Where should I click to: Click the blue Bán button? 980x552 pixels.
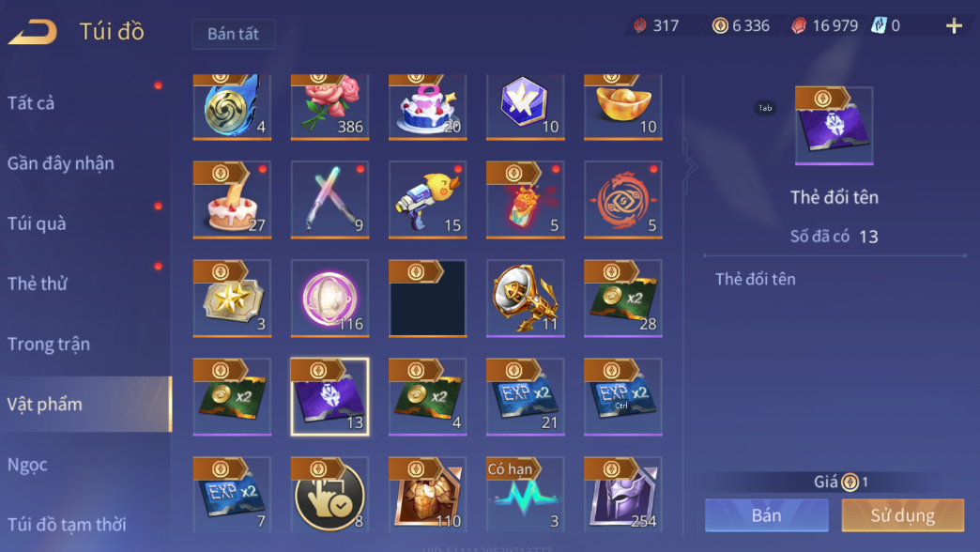coord(766,515)
